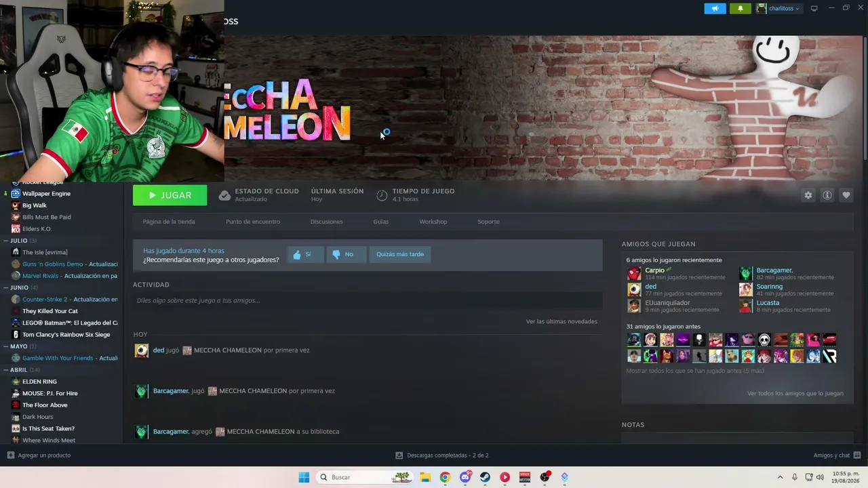The height and width of the screenshot is (488, 868).
Task: Open Google Chrome from taskbar
Action: 445,477
